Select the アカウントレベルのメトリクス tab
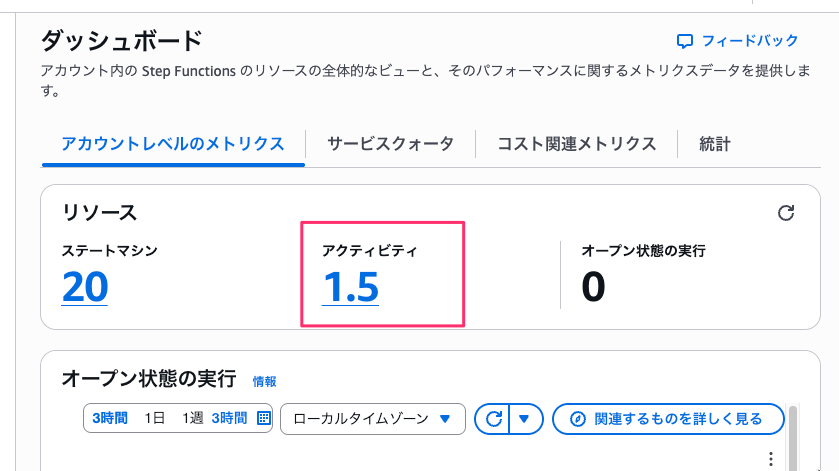Viewport: 839px width, 471px height. pyautogui.click(x=173, y=144)
